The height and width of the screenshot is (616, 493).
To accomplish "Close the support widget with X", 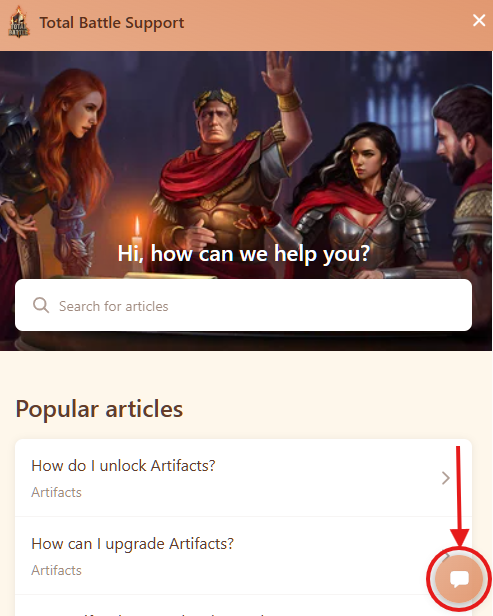I will click(x=479, y=20).
